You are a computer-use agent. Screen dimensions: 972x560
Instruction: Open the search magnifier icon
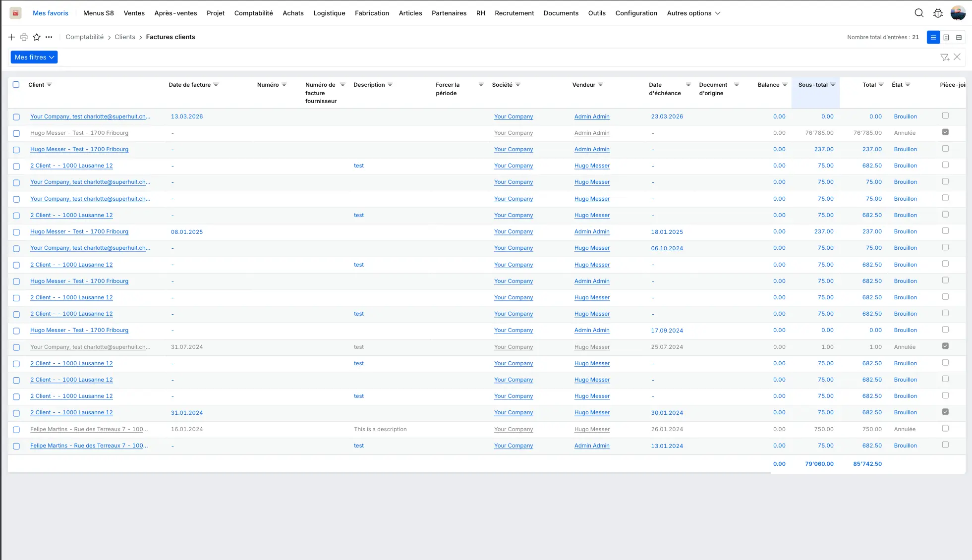pos(919,13)
